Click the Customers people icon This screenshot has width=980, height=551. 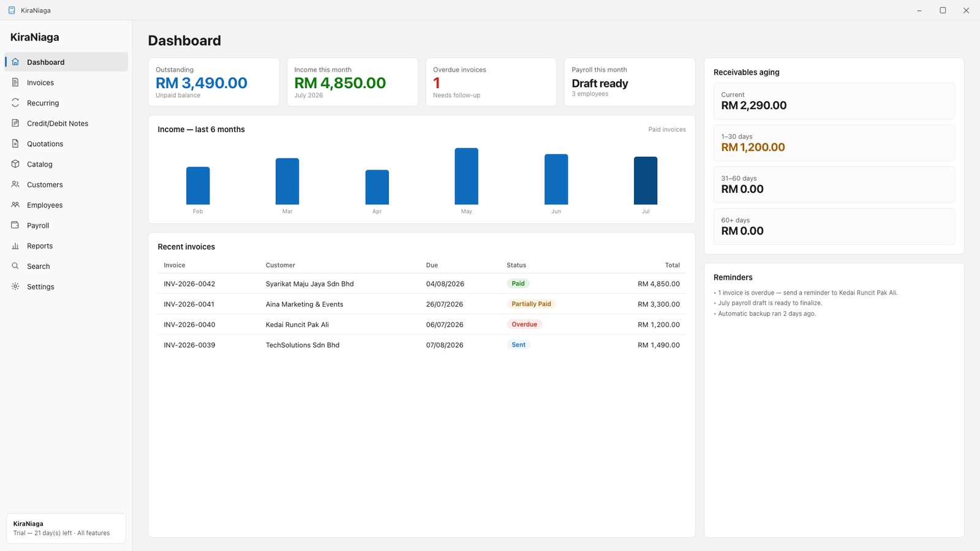pyautogui.click(x=15, y=184)
